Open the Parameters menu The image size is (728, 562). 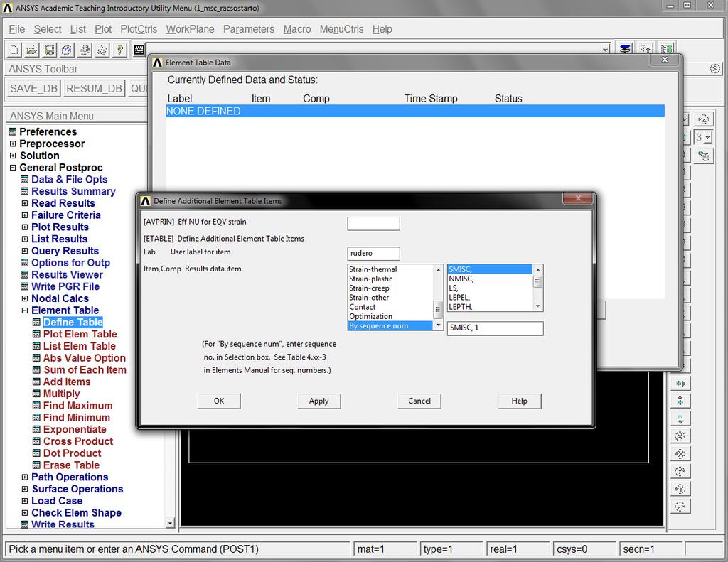click(x=249, y=29)
